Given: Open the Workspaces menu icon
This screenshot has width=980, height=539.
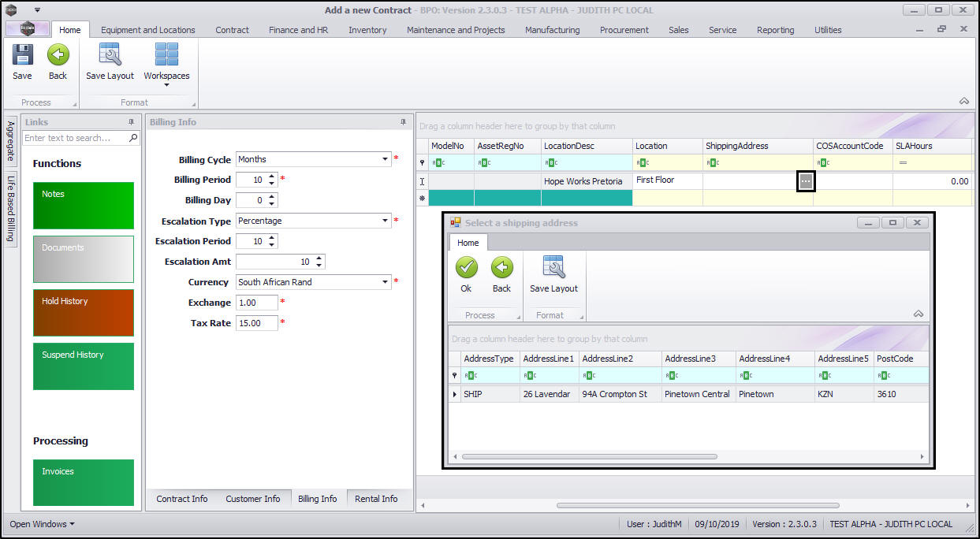Looking at the screenshot, I should pyautogui.click(x=166, y=55).
